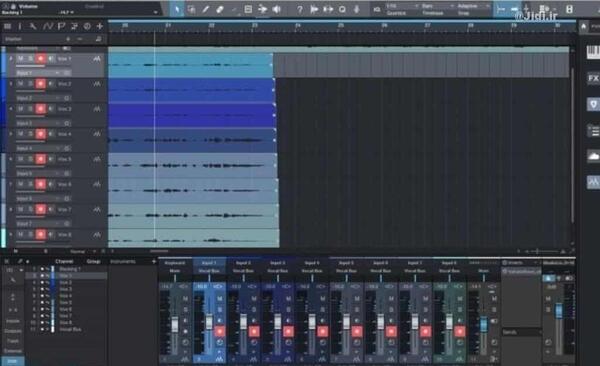Screen dimensions: 600x366
Task: Select the Range tool
Action: point(191,9)
